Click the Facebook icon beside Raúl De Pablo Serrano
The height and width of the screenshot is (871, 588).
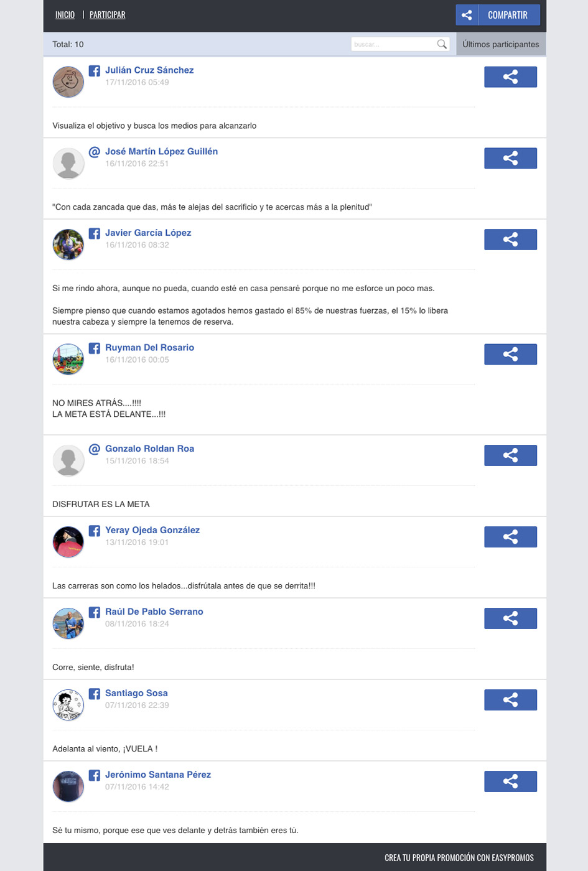[x=95, y=612]
